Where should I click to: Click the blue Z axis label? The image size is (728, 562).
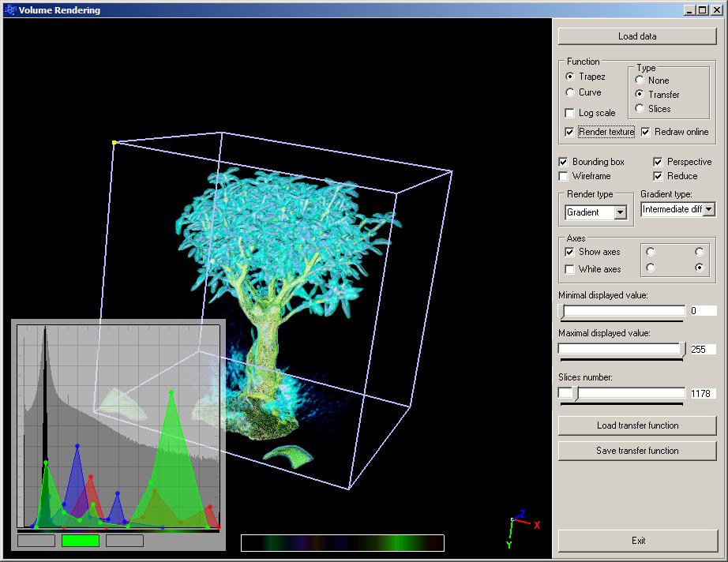(x=523, y=514)
